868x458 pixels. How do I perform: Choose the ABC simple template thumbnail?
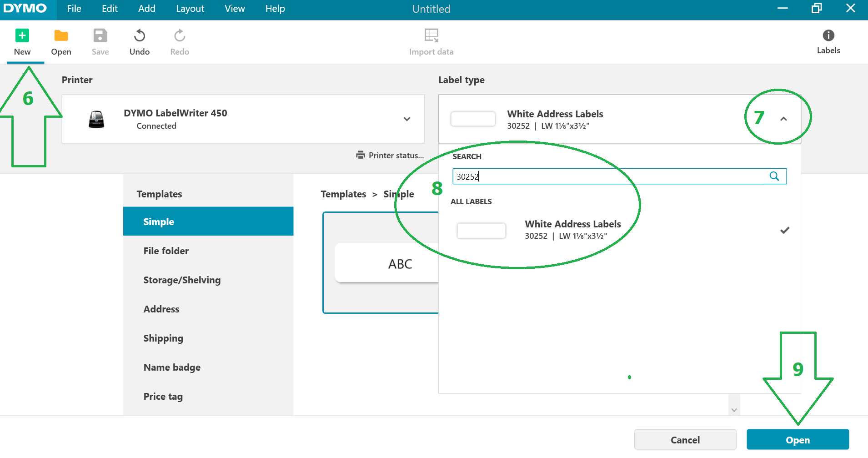point(386,263)
